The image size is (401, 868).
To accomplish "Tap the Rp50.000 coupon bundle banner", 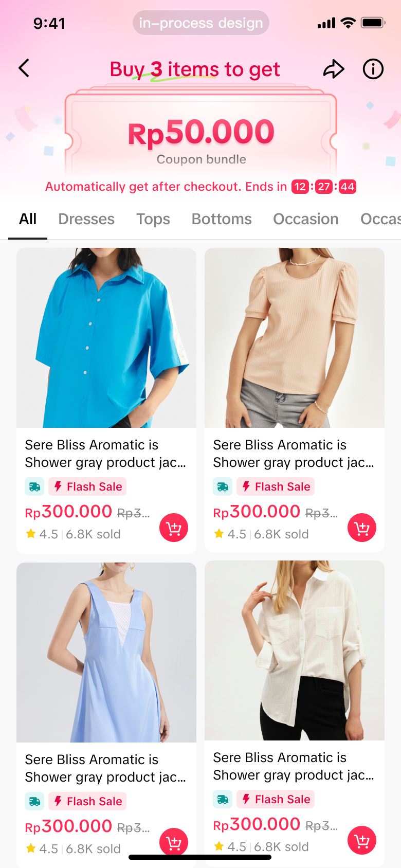I will (x=201, y=136).
